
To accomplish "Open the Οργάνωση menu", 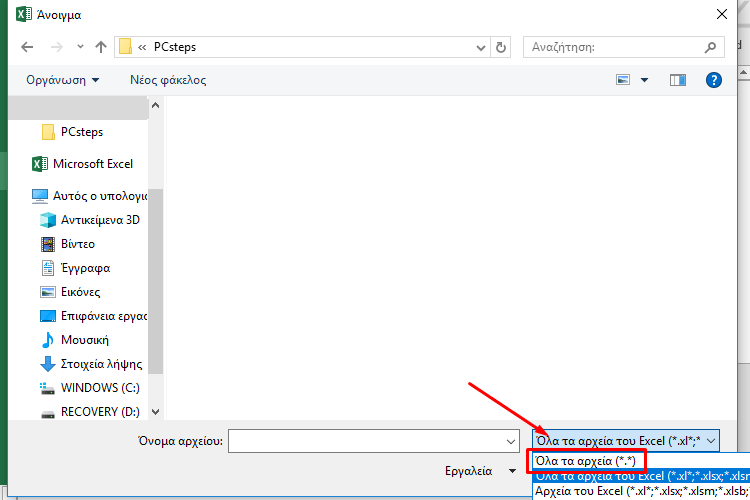I will 63,80.
